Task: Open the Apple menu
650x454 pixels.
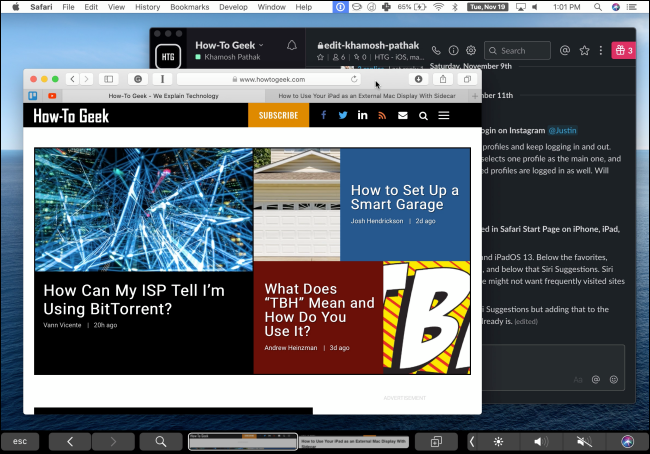Action: coord(16,7)
